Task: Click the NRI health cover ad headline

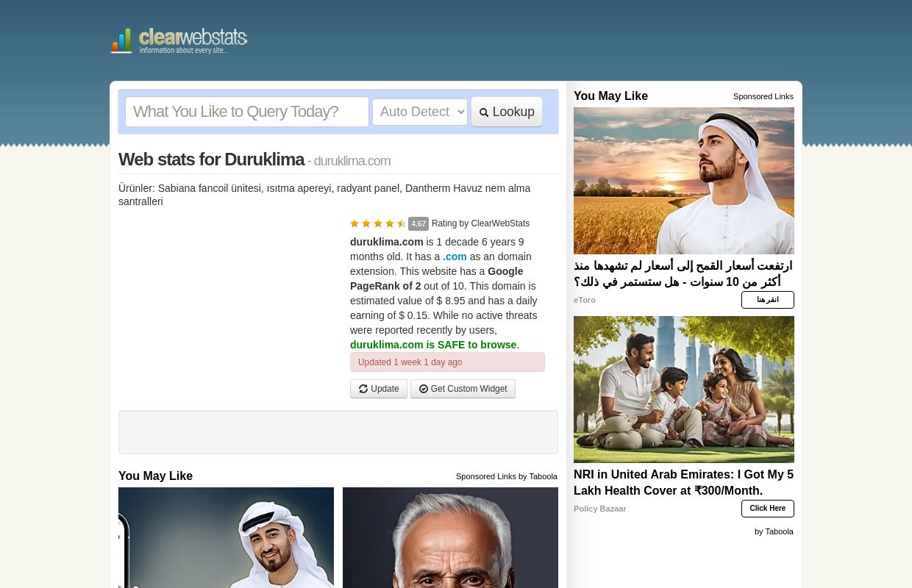Action: click(x=683, y=482)
